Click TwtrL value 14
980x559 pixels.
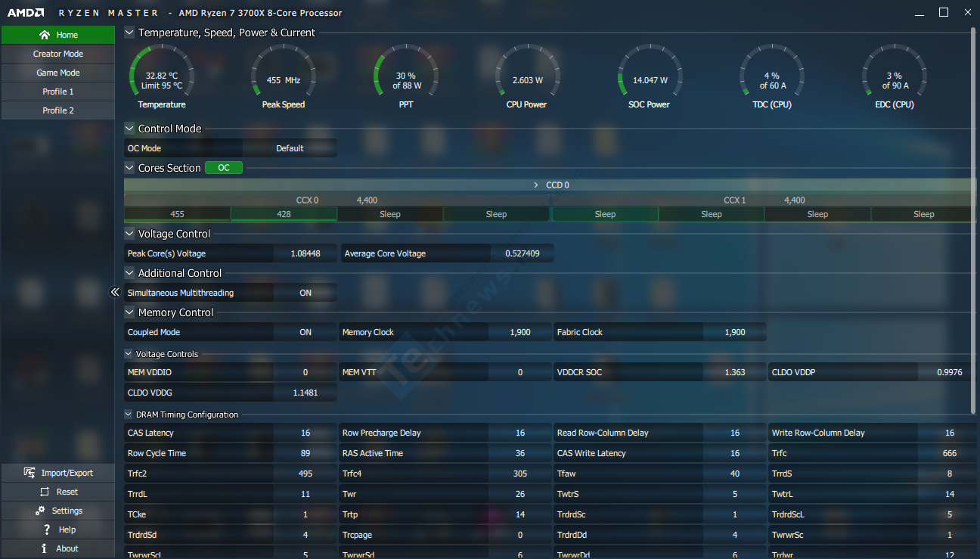coord(950,494)
